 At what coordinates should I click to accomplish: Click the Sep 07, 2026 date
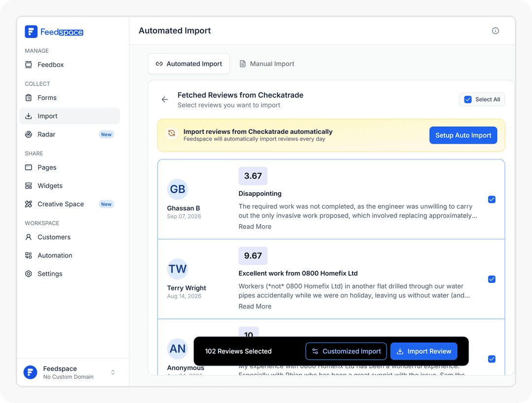(x=184, y=216)
